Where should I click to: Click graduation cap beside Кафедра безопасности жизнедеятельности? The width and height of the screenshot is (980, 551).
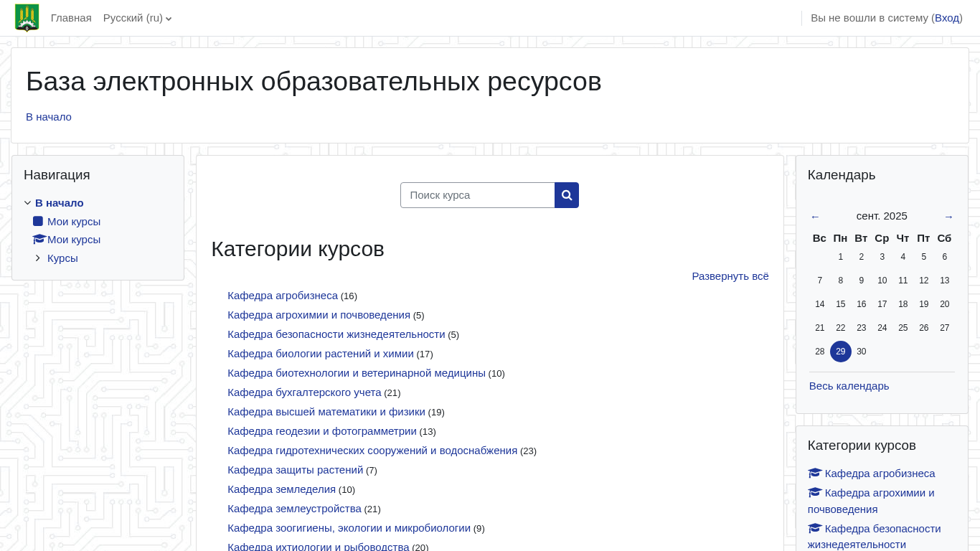tap(814, 529)
